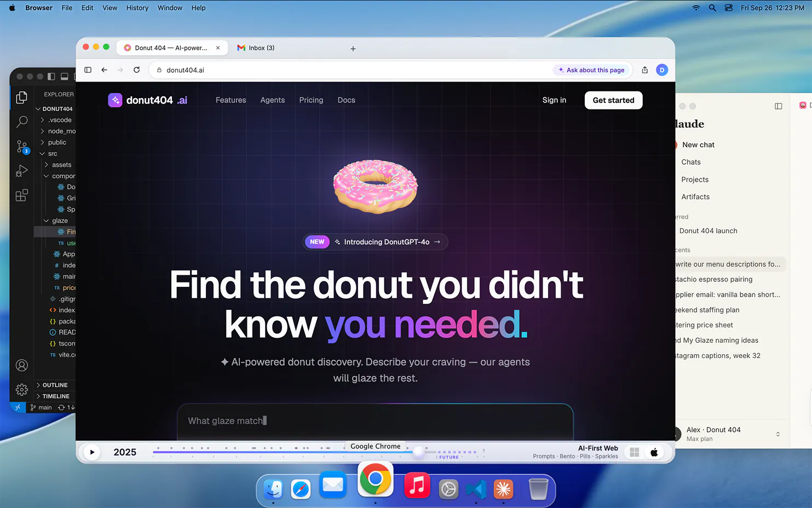
Task: Open Mail from the Dock
Action: pyautogui.click(x=333, y=485)
